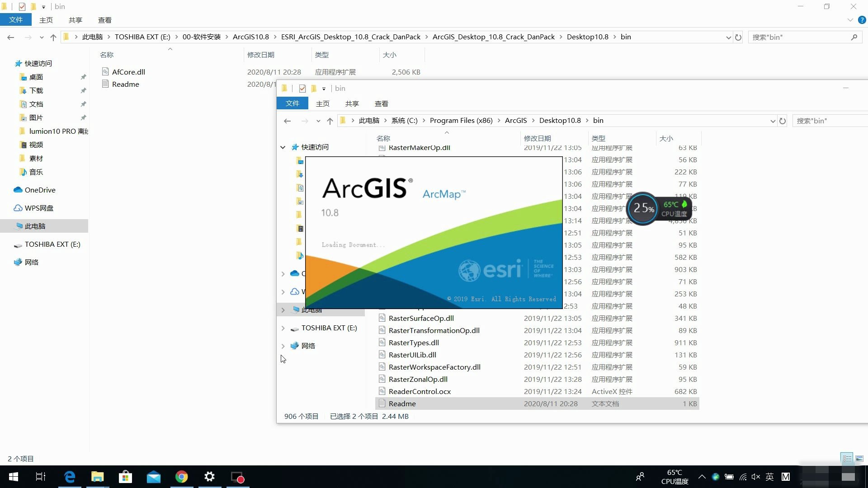The height and width of the screenshot is (488, 868).
Task: Click 00-软件安装 in the back window's address path
Action: click(202, 37)
